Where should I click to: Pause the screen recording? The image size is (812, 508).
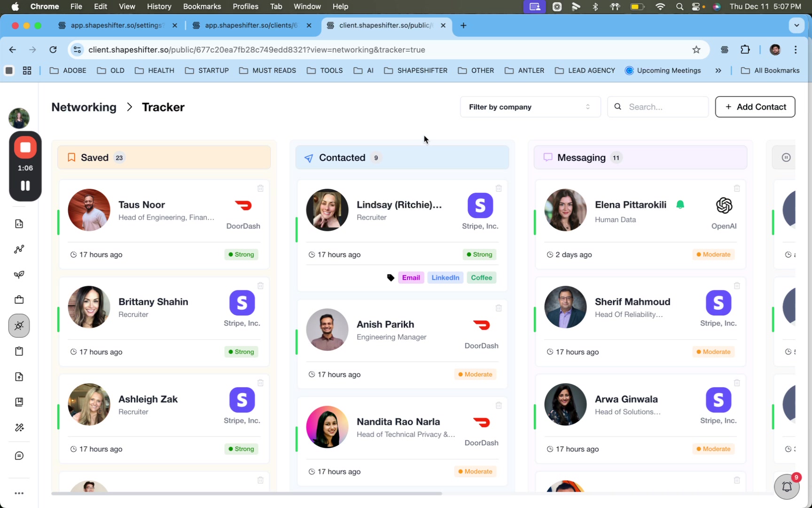click(x=25, y=186)
